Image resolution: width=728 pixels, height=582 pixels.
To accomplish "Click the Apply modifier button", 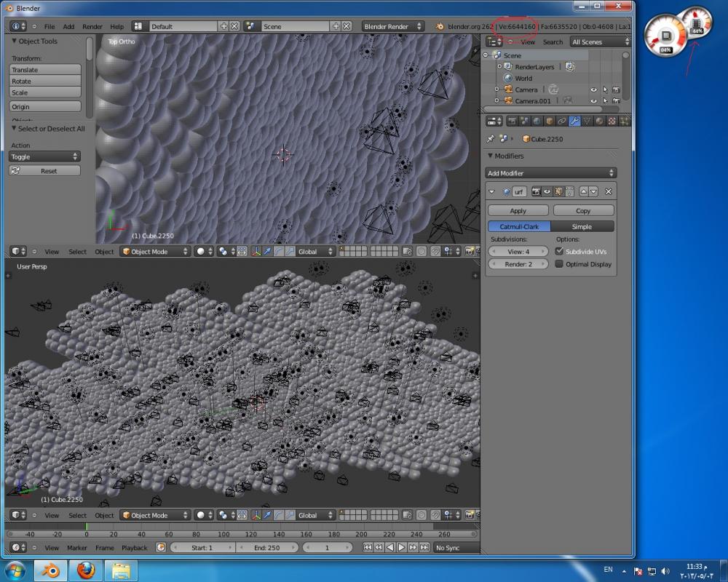I will [518, 211].
